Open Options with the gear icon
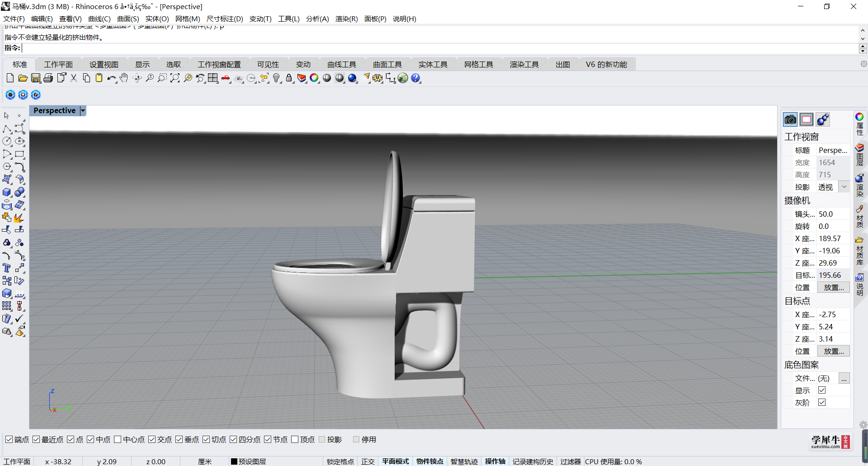Image resolution: width=868 pixels, height=466 pixels. 377,78
